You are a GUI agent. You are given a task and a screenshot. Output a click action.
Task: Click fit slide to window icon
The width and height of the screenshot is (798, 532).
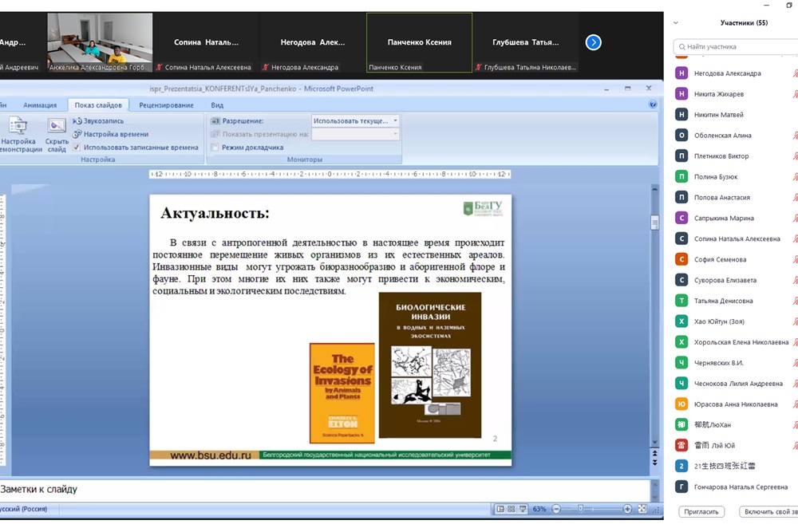coord(644,509)
